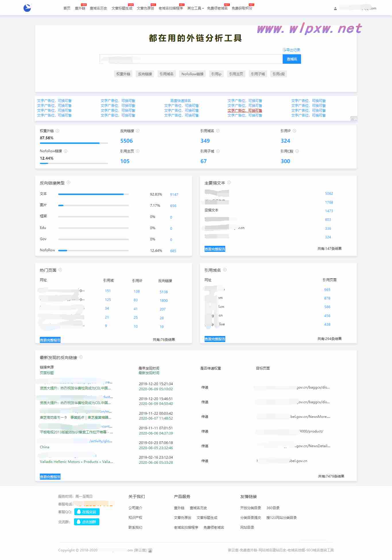Open 查看完整报告 under 引用域名 panel
This screenshot has width=392, height=560.
[215, 339]
